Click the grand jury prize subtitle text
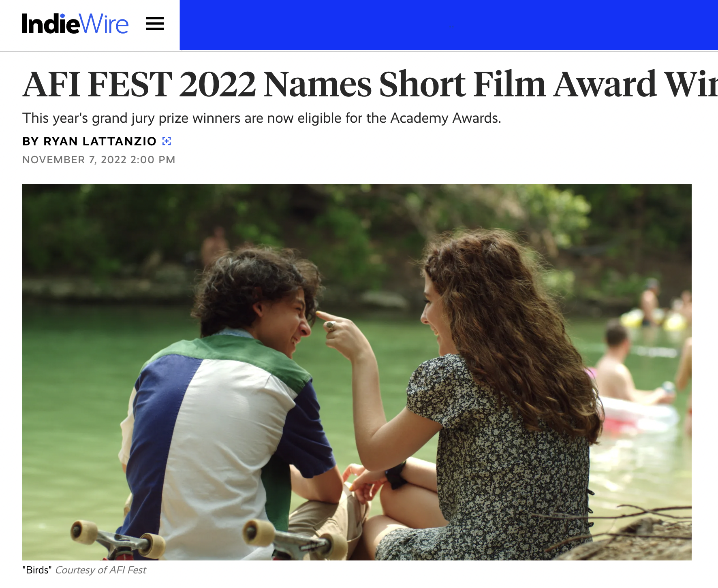 tap(262, 118)
